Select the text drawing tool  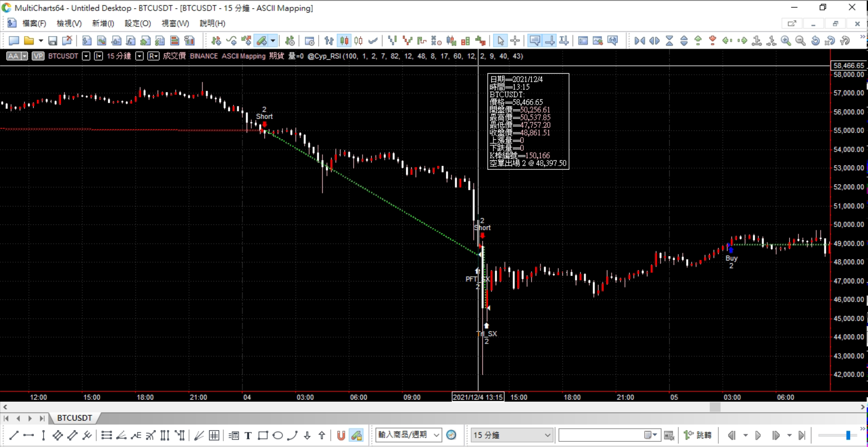pyautogui.click(x=248, y=435)
